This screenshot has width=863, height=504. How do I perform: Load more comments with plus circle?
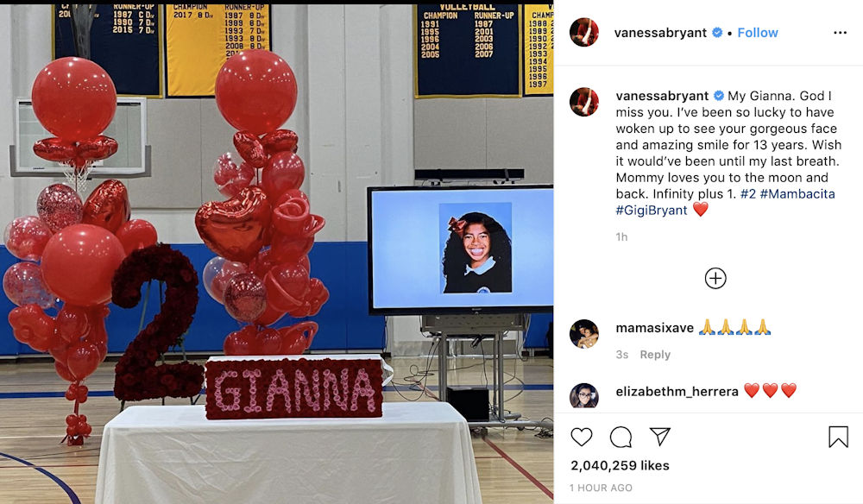[715, 279]
